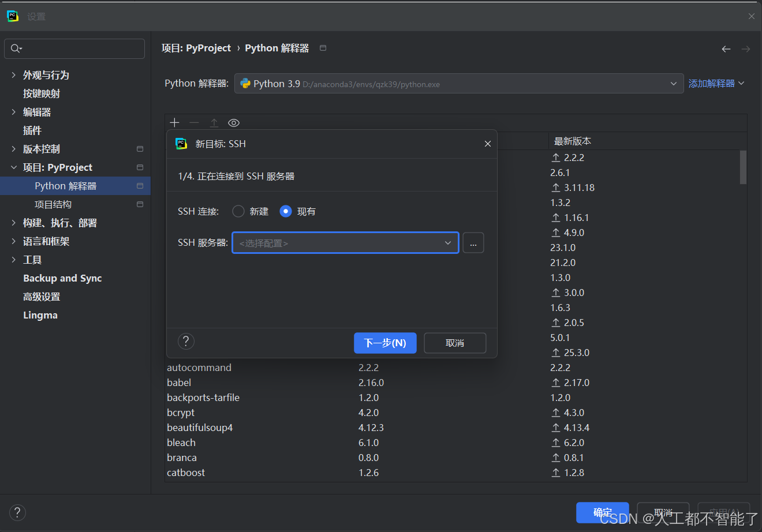Open the SSH 服务器 configuration dropdown

pyautogui.click(x=345, y=243)
